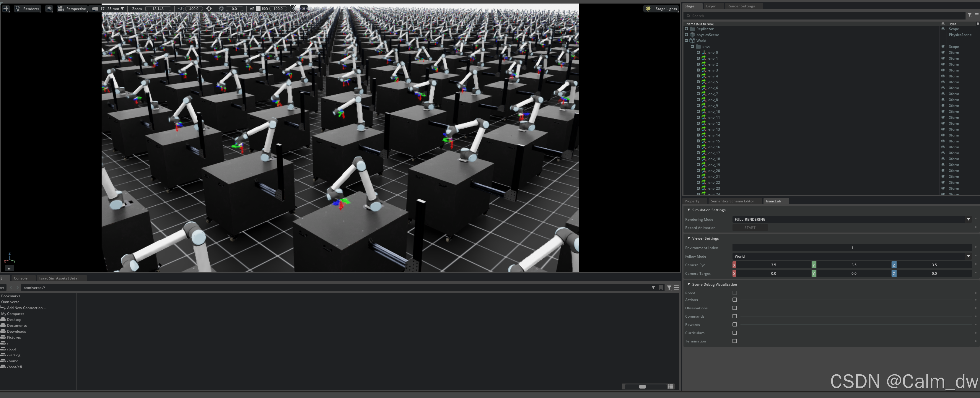Open the viewport eye visibility menu

(49, 8)
